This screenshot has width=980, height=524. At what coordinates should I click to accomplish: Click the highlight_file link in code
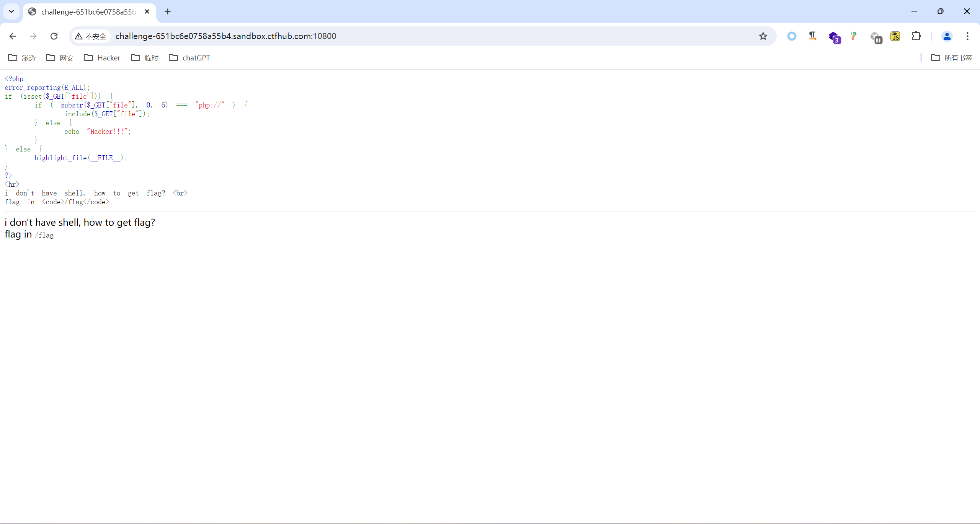pos(61,158)
